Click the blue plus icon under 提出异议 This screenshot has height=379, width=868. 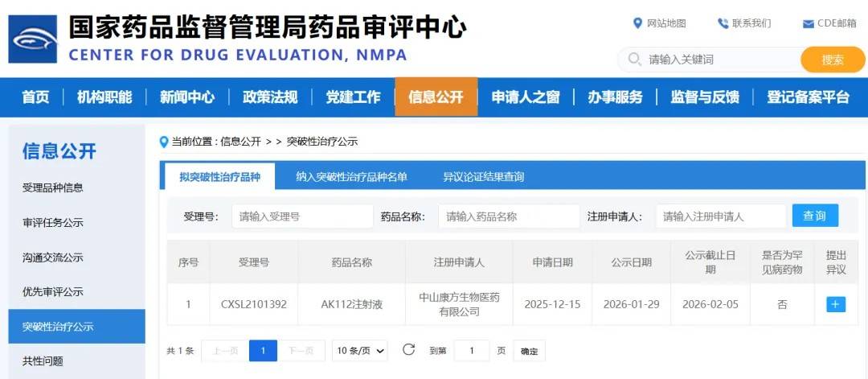coord(836,304)
